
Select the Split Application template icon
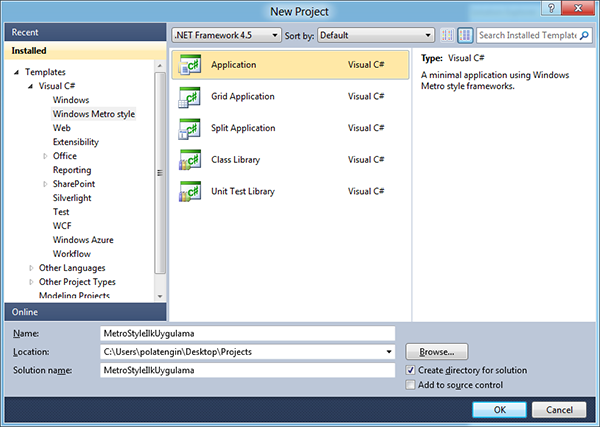point(190,129)
